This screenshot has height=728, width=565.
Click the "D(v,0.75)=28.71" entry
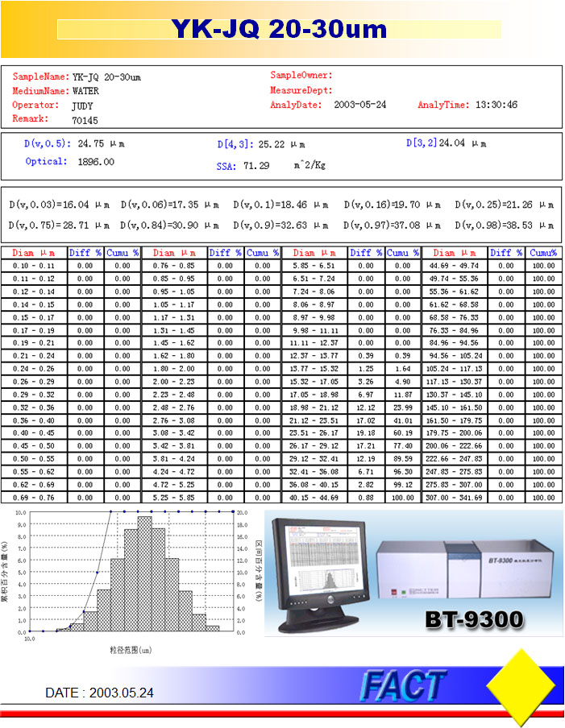[59, 225]
